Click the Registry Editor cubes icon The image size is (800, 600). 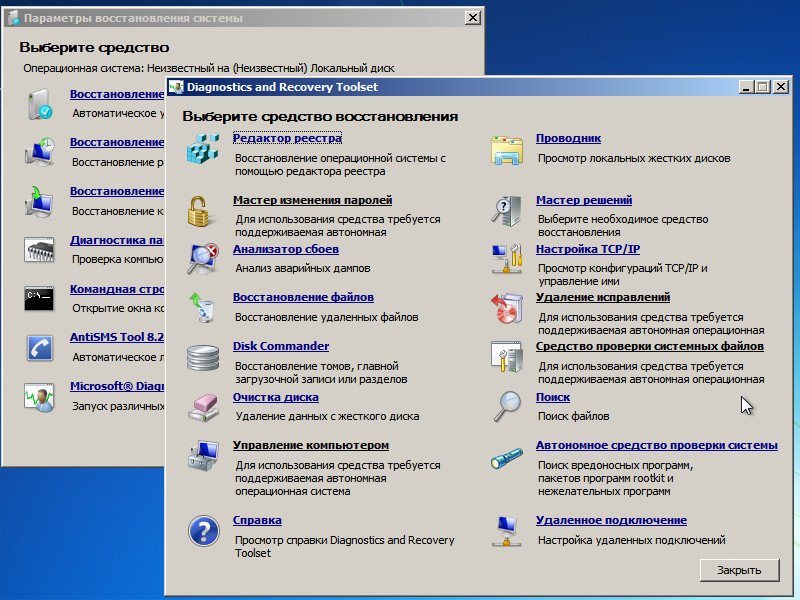(203, 150)
